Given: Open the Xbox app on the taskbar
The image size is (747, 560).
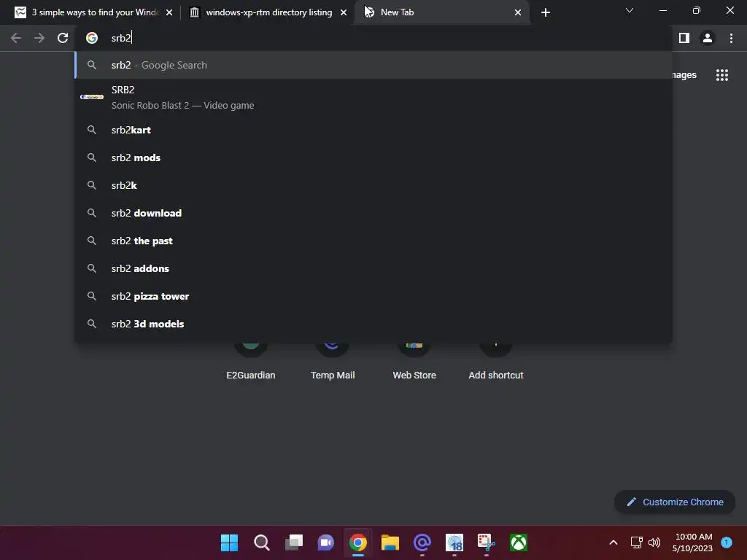Looking at the screenshot, I should (x=519, y=542).
